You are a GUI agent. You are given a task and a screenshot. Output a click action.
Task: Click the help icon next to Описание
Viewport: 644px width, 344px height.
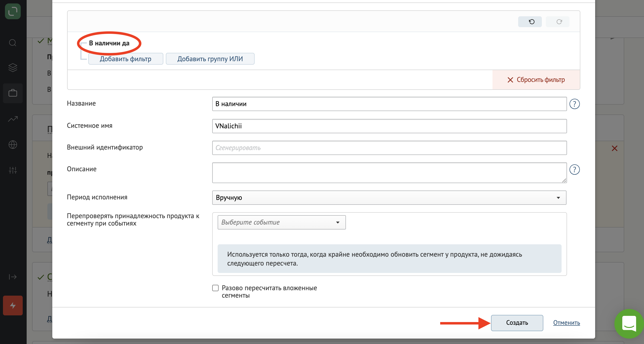pos(574,170)
